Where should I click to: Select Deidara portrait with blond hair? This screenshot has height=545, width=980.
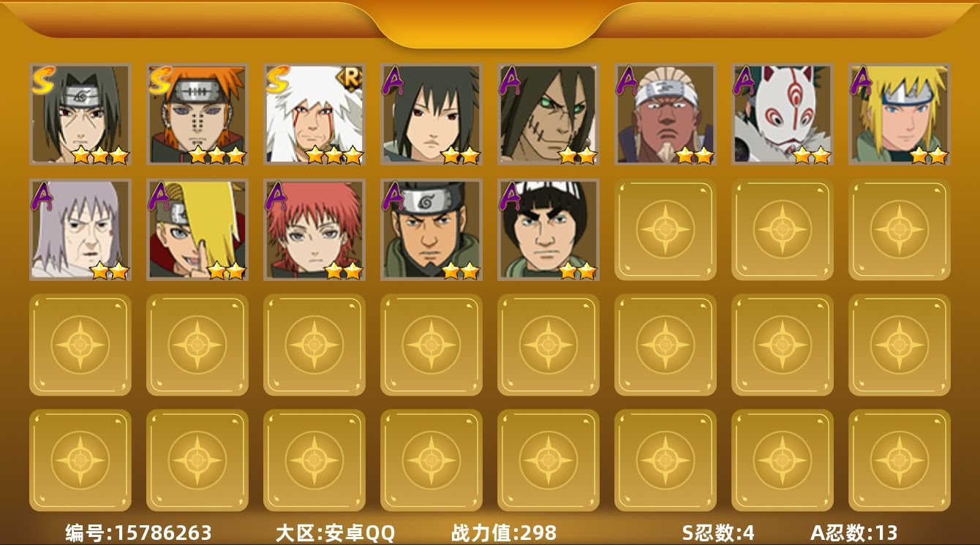click(197, 230)
